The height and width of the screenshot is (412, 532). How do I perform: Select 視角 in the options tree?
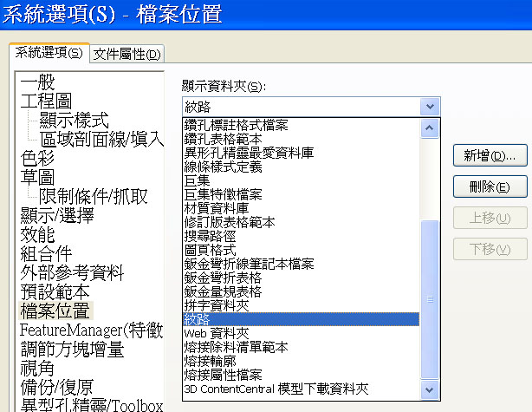click(37, 368)
